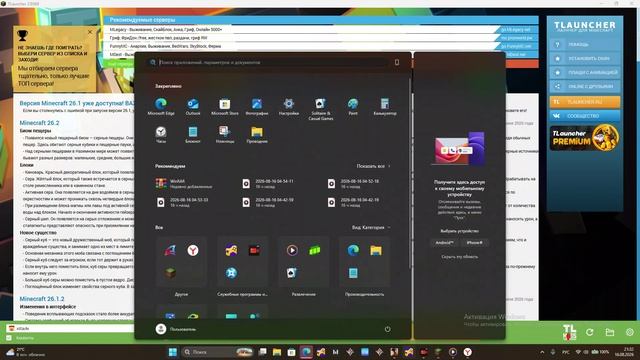This screenshot has height=360, width=640.
Task: Open the Snipping Tool app
Action: 224,134
